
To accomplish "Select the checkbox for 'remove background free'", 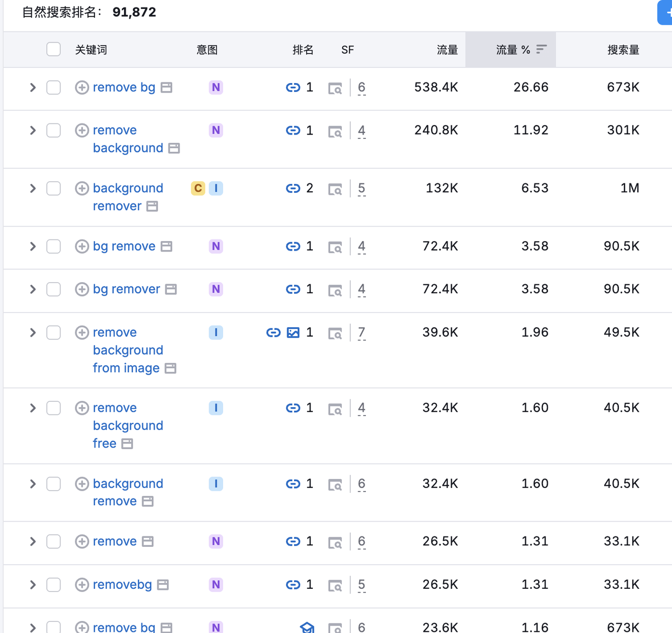I will 54,408.
